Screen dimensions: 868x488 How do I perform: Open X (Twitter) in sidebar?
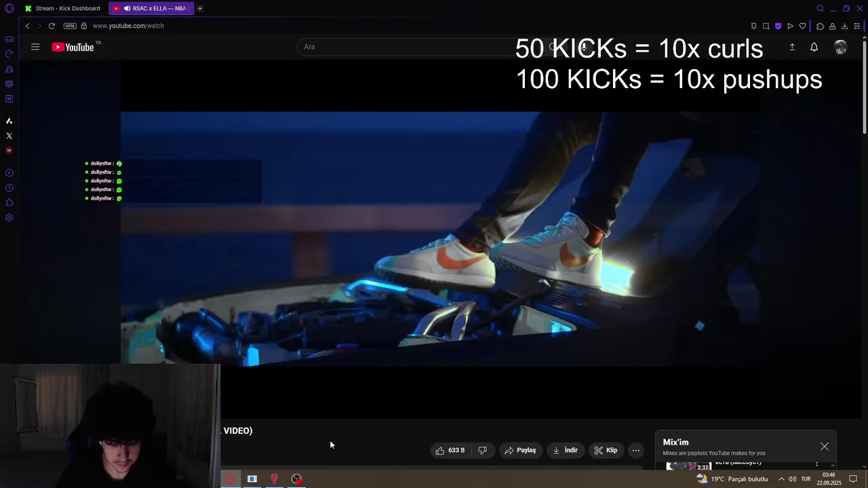(x=9, y=136)
